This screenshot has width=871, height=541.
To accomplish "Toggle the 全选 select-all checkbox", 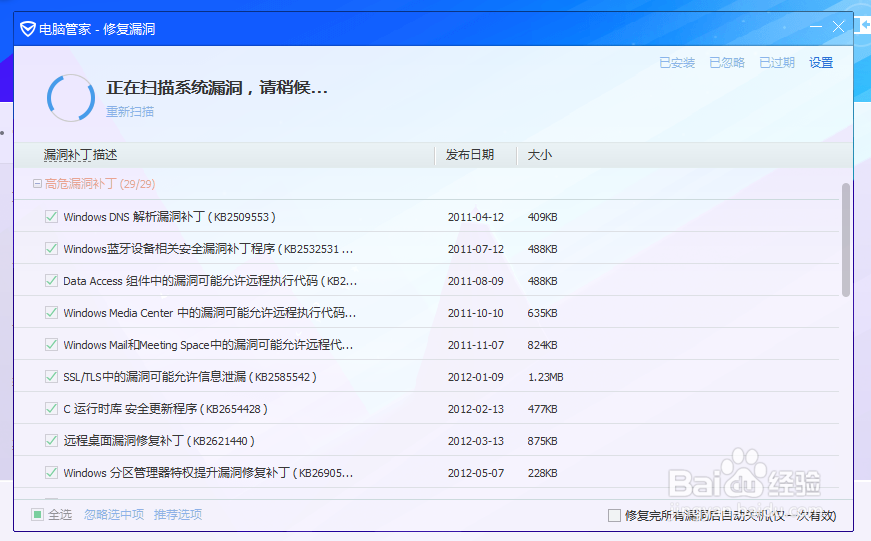I will click(37, 514).
